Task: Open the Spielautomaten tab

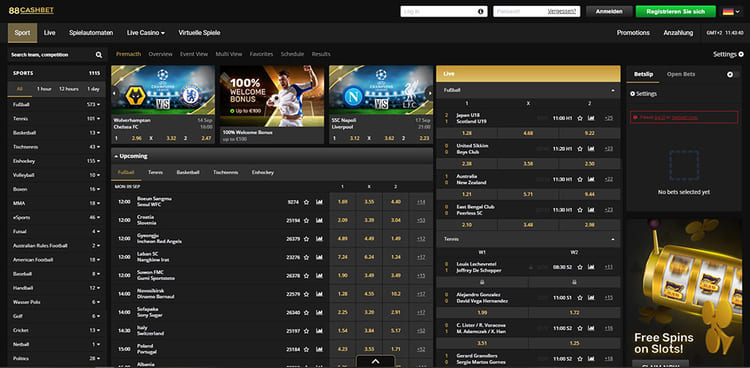Action: [x=91, y=33]
